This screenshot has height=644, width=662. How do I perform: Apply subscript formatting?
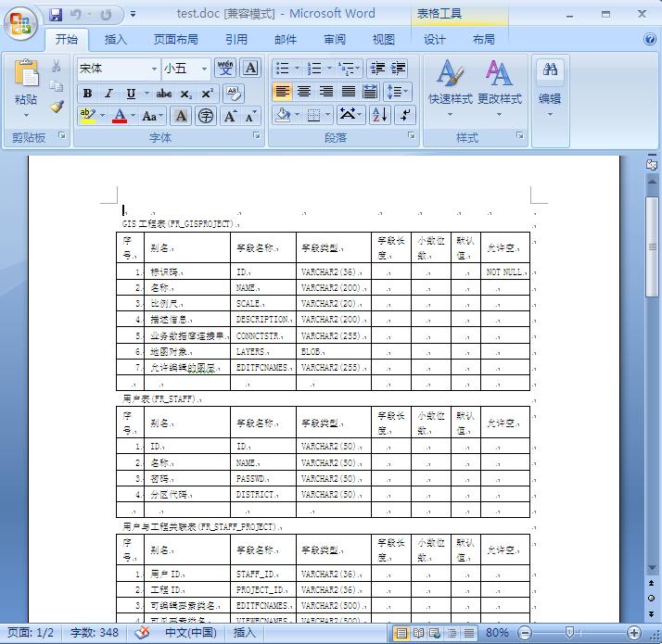185,94
